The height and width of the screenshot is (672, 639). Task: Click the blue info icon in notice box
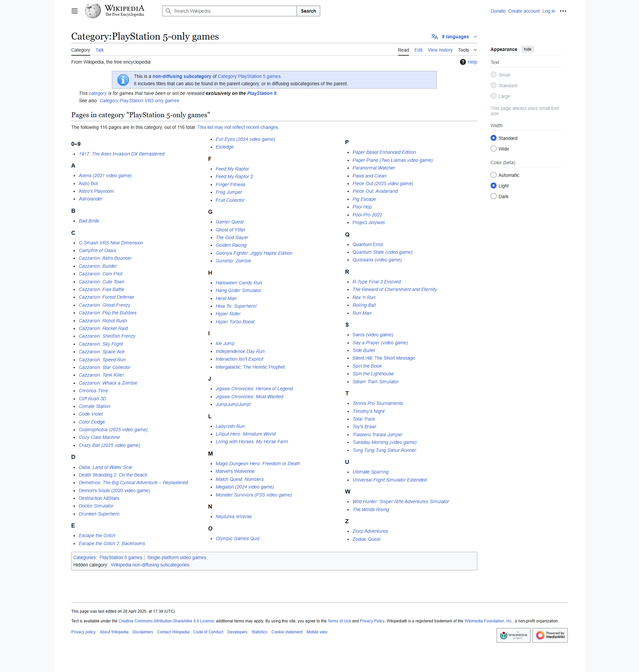coord(123,80)
